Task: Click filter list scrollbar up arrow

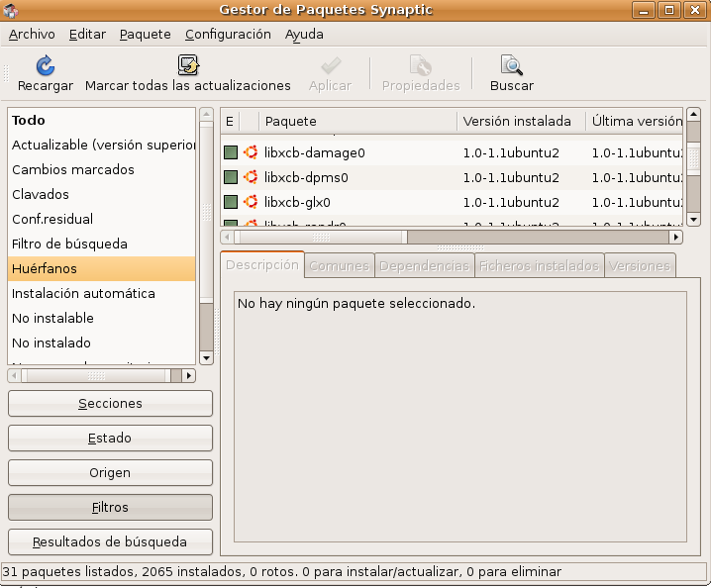Action: tap(206, 114)
